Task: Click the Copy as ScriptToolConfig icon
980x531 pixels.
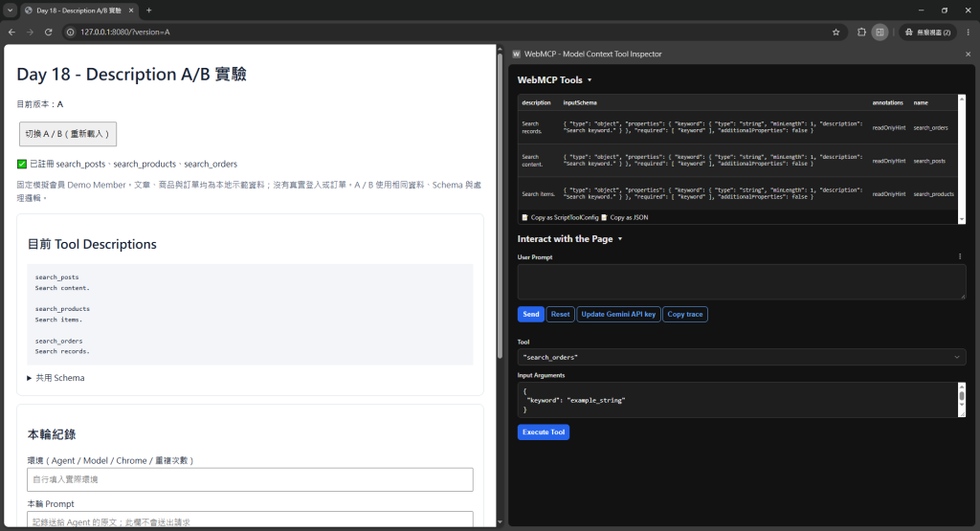Action: pos(525,217)
